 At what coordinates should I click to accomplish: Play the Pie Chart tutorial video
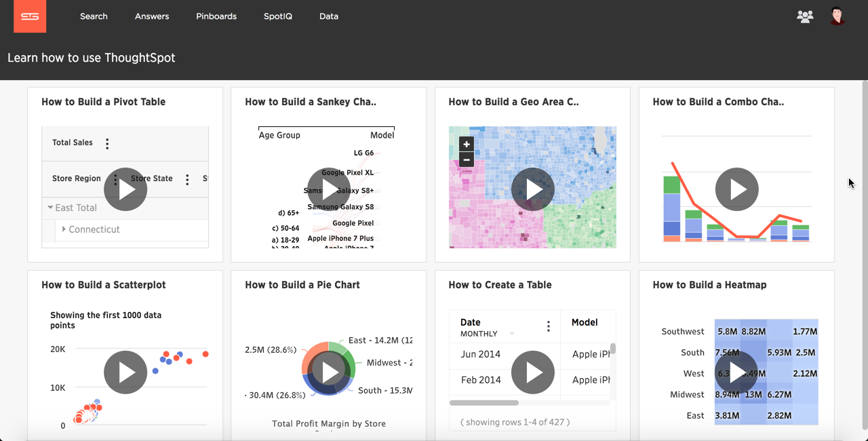coord(329,372)
